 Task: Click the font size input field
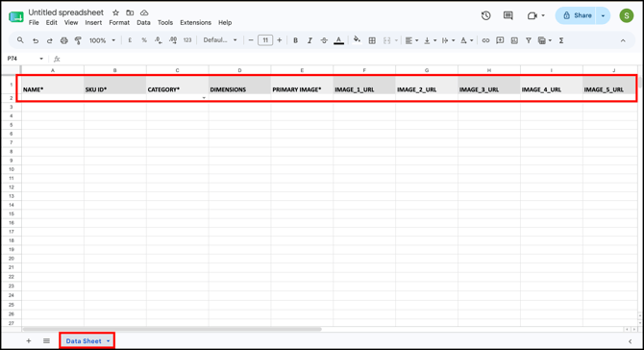(x=265, y=40)
